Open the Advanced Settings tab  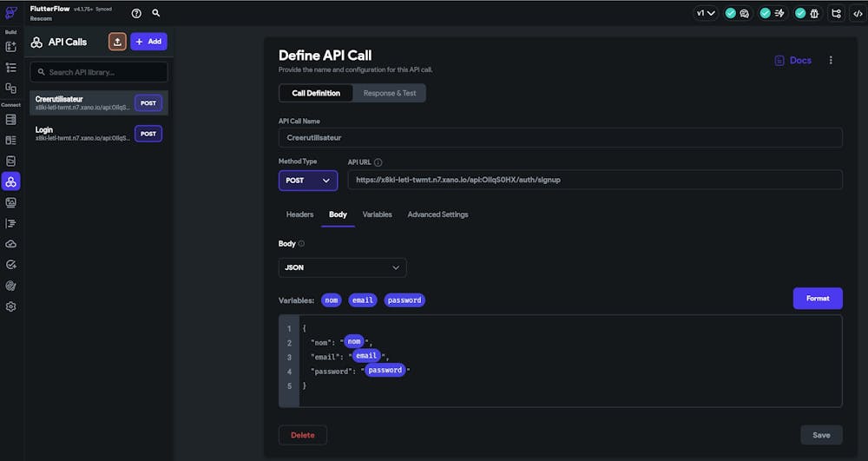(437, 214)
